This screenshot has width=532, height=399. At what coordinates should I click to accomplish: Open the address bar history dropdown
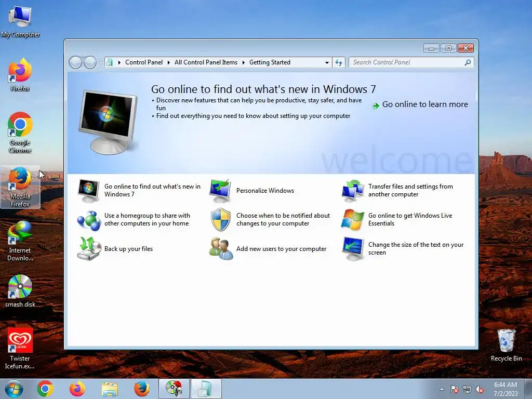tap(327, 62)
